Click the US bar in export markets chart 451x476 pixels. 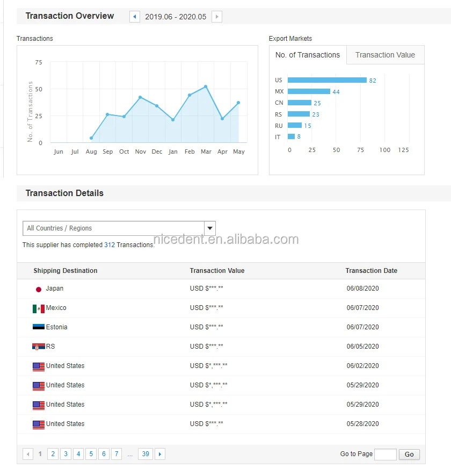pos(327,80)
